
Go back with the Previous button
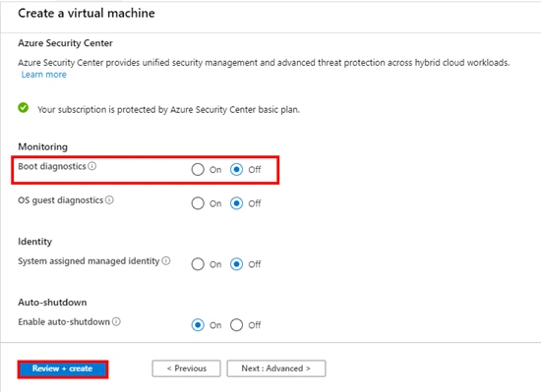[x=186, y=368]
